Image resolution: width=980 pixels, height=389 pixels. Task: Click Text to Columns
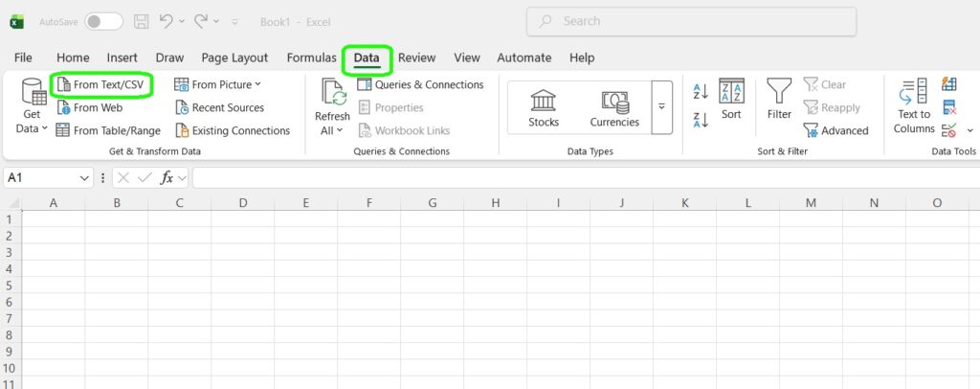click(914, 106)
